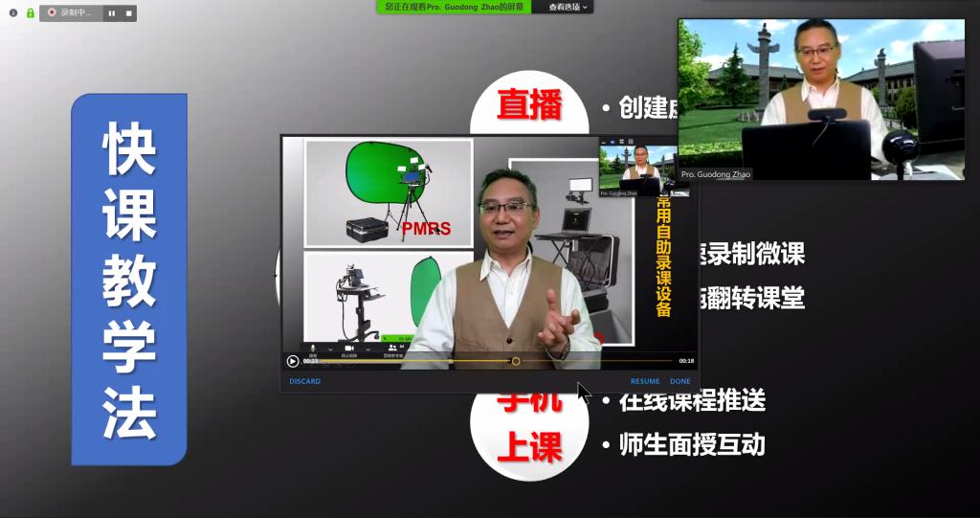
Task: Click the participants icon in preview toolbar
Action: click(x=392, y=349)
